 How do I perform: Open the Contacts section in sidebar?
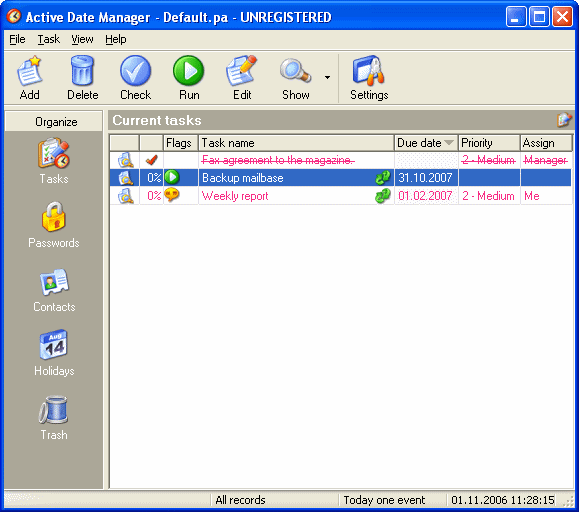[x=54, y=290]
